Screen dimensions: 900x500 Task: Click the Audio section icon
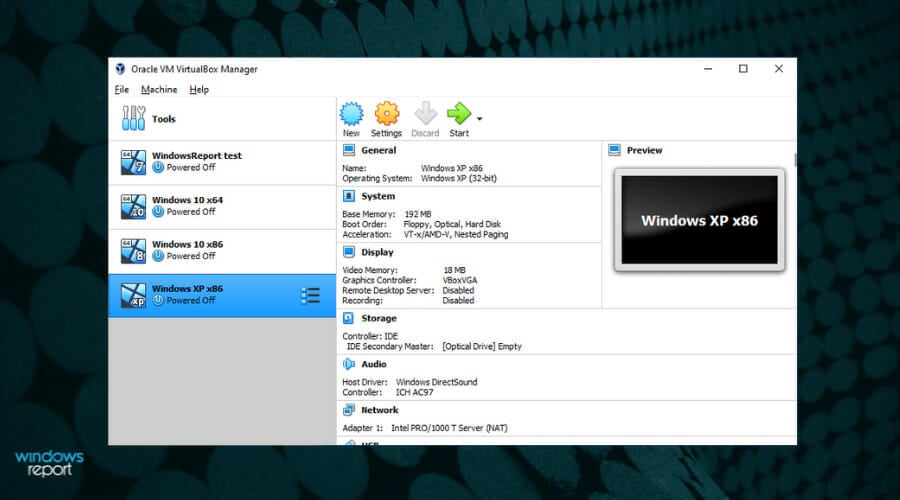[348, 364]
